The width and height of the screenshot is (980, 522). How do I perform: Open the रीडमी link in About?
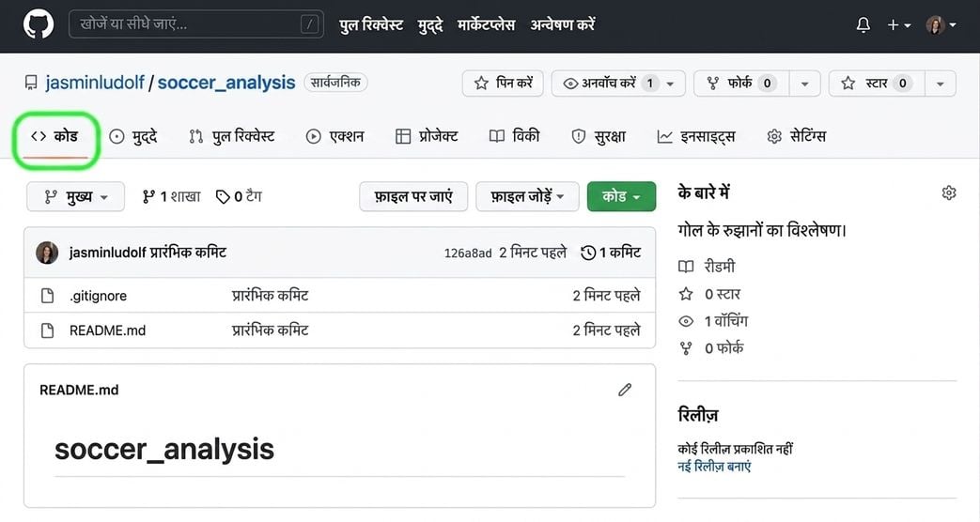point(707,267)
